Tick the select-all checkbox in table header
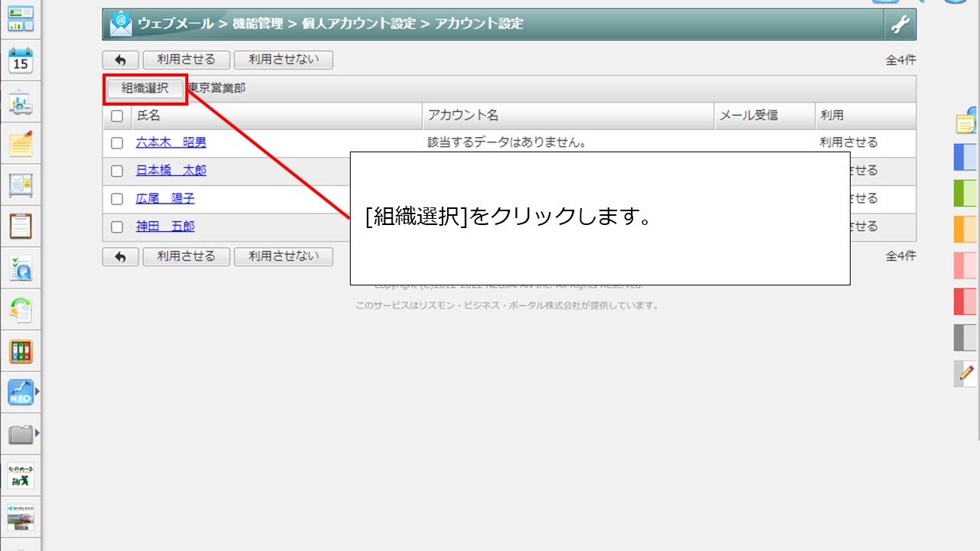 117,116
